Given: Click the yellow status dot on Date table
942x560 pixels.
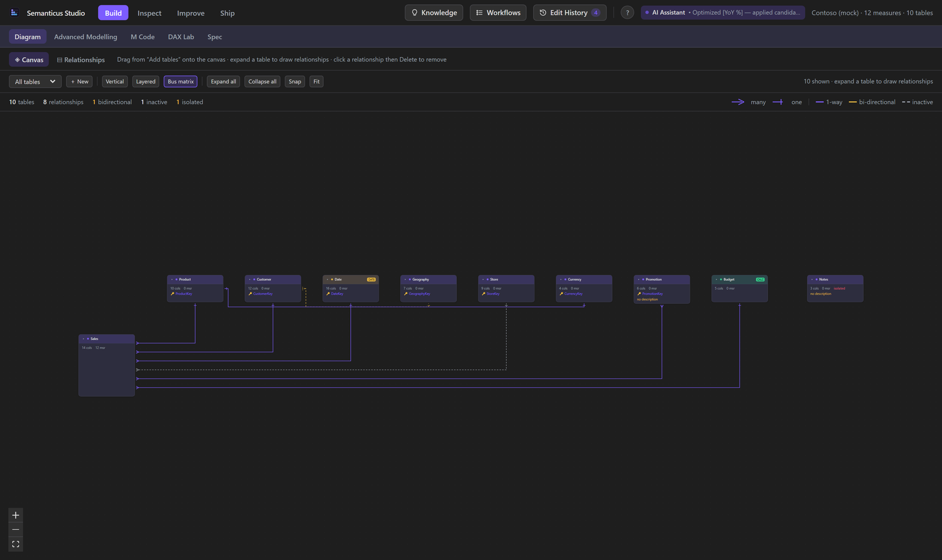Looking at the screenshot, I should click(x=332, y=279).
